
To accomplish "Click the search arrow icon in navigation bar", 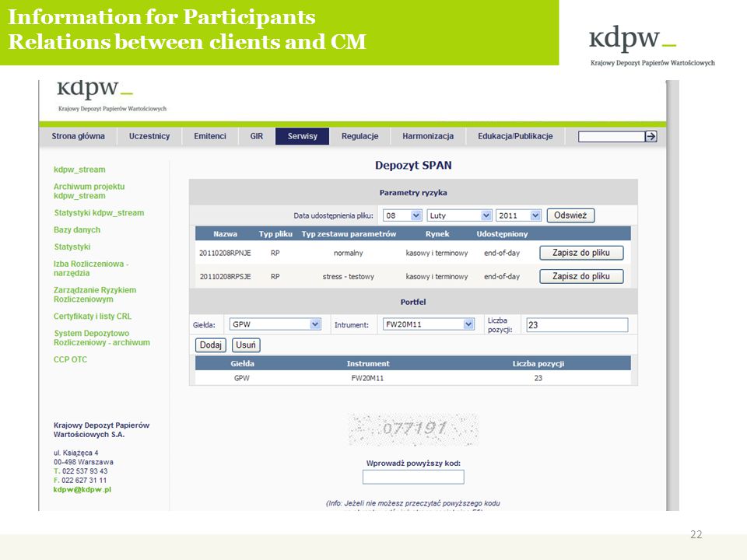I will pos(651,137).
